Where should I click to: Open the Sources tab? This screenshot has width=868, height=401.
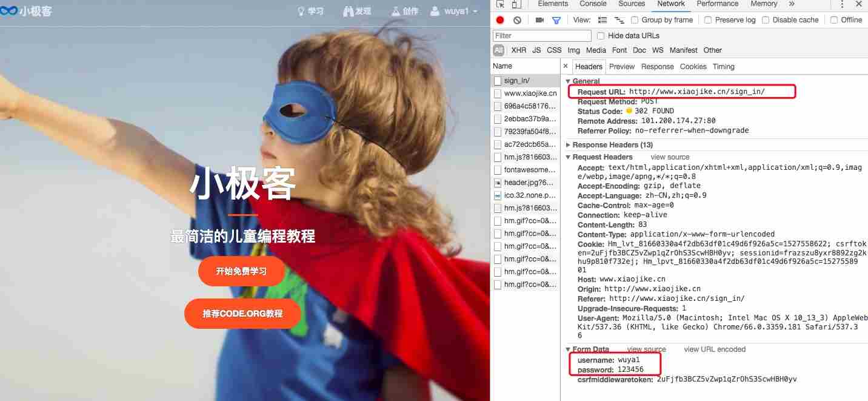click(x=632, y=4)
